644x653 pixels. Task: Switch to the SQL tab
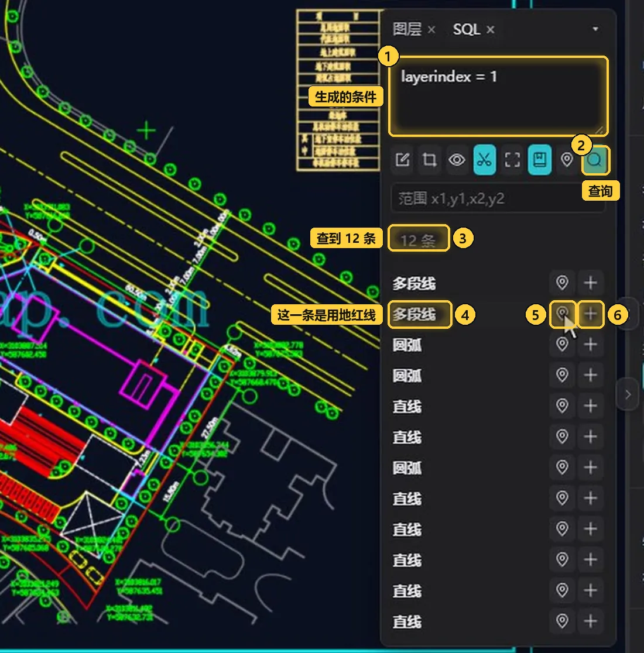tap(467, 30)
